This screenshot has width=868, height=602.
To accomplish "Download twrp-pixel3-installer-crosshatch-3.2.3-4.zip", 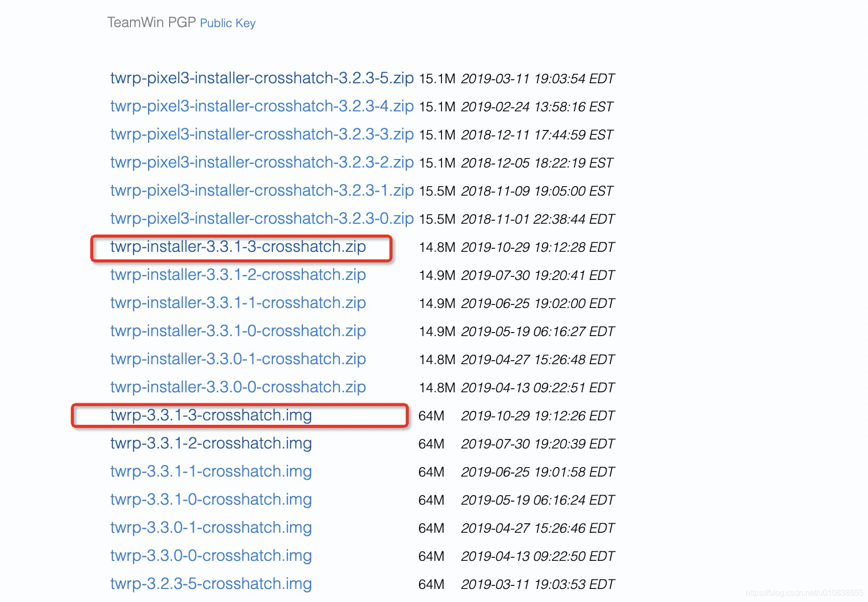I will click(262, 106).
